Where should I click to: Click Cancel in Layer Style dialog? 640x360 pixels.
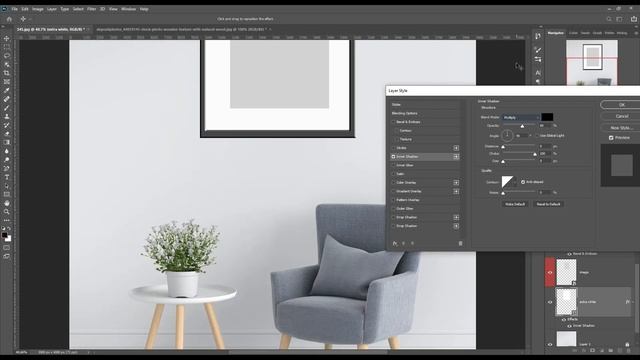pyautogui.click(x=621, y=116)
